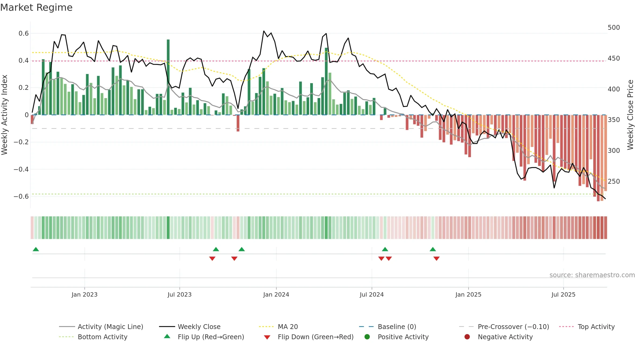Click the Flip Down red triangle legend icon
Viewport: 644px width, 362px height.
pyautogui.click(x=267, y=337)
